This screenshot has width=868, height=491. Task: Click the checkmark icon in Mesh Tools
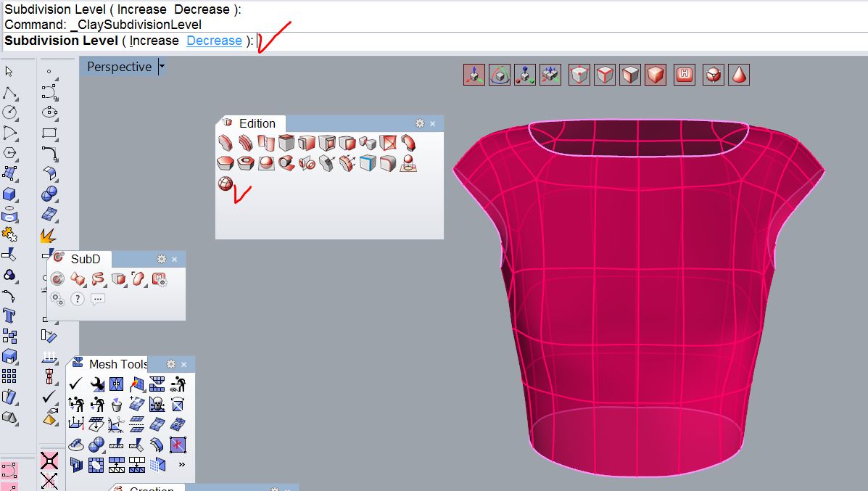click(77, 384)
